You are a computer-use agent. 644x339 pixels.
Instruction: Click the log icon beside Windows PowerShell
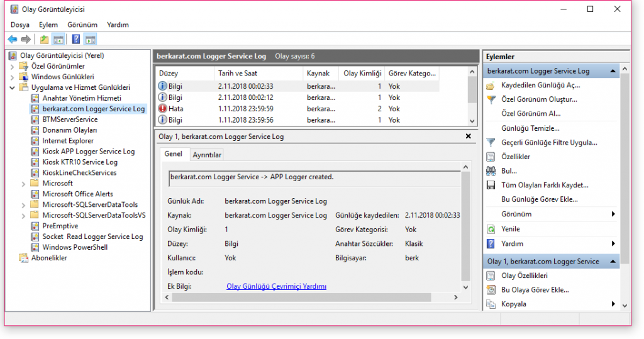[x=35, y=247]
